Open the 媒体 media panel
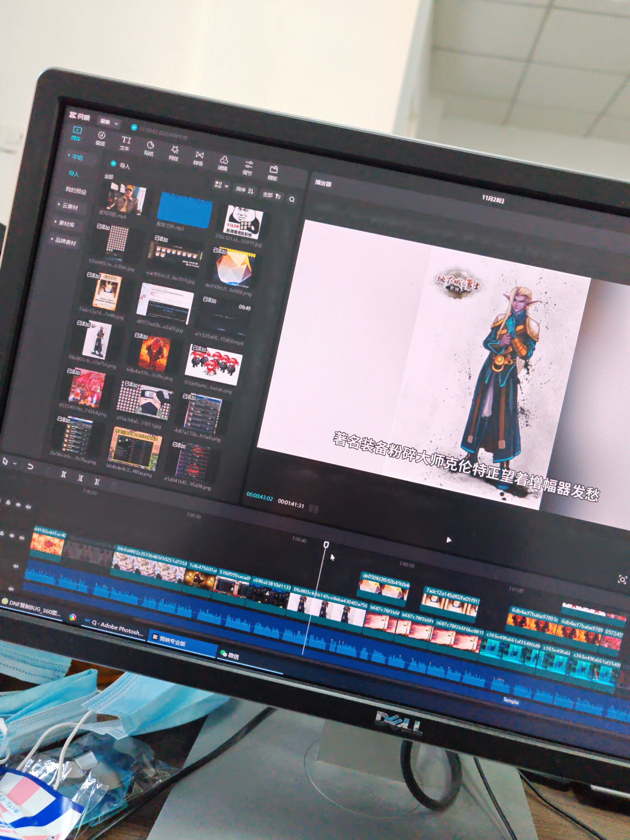Screen dimensions: 630x840 (76, 134)
